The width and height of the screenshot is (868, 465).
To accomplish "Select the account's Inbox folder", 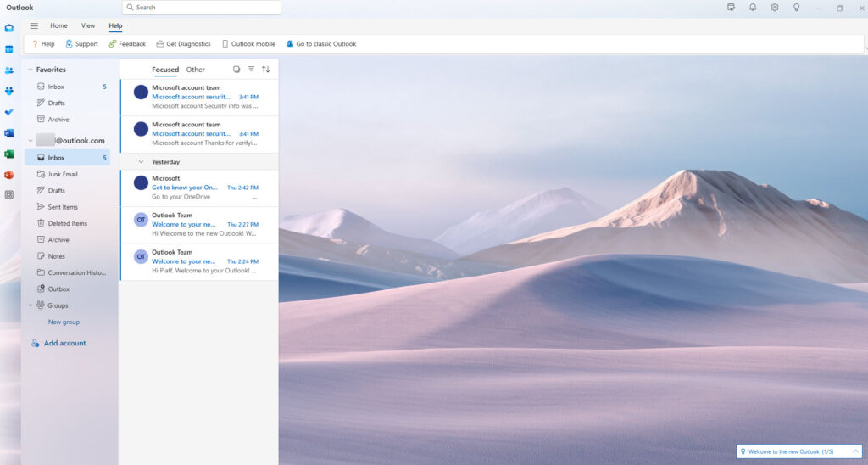I will [68, 158].
